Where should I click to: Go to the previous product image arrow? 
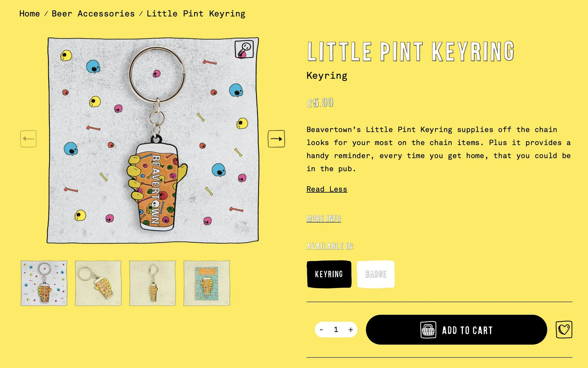click(x=28, y=139)
